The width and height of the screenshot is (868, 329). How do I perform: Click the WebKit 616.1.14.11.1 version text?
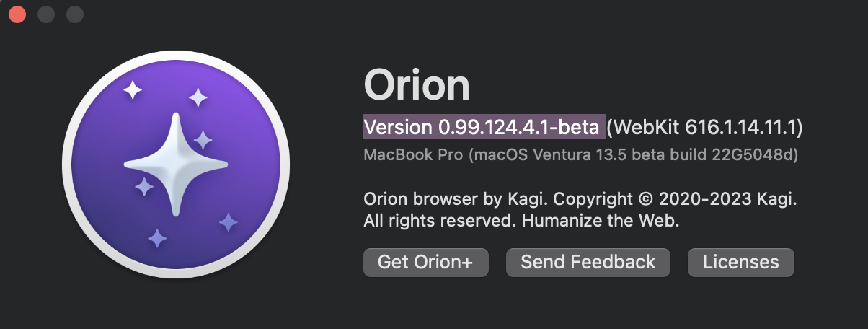(x=704, y=128)
